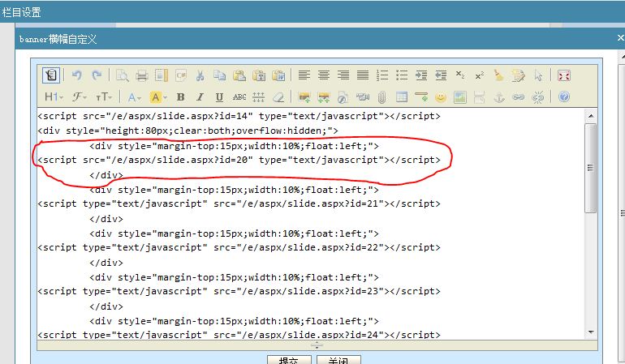Screen dimensions: 625x364
Task: Insert Flash content
Action: click(343, 96)
